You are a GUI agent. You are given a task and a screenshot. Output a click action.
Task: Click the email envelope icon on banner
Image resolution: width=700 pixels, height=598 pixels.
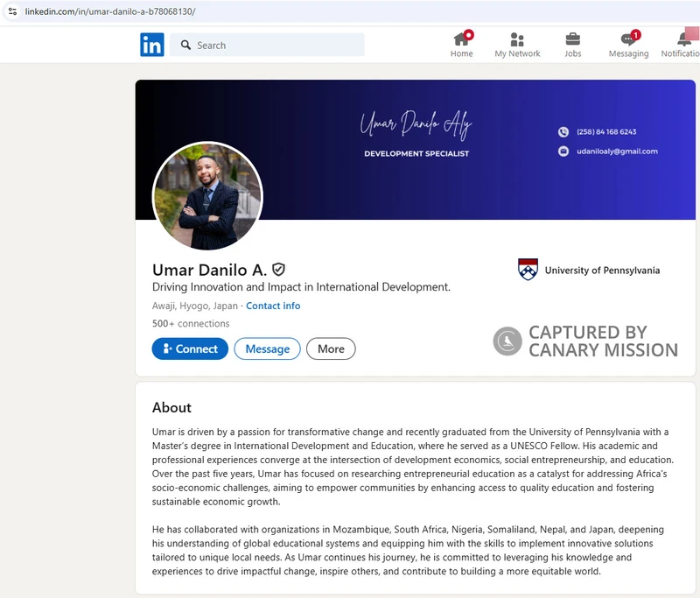563,151
